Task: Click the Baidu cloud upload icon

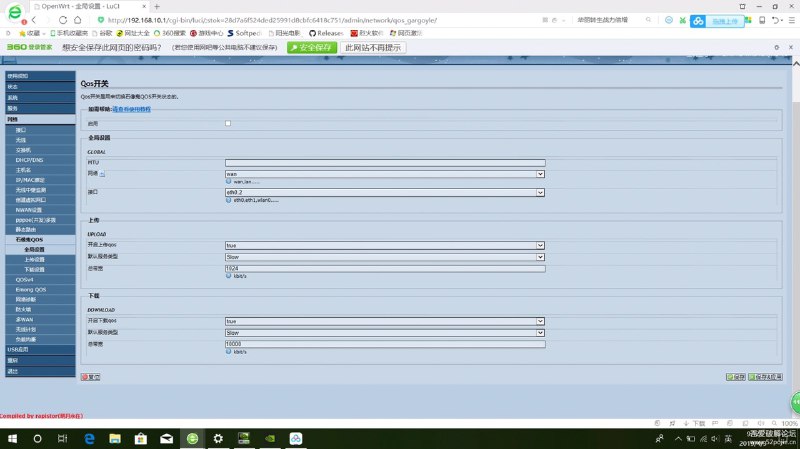Action: [699, 19]
